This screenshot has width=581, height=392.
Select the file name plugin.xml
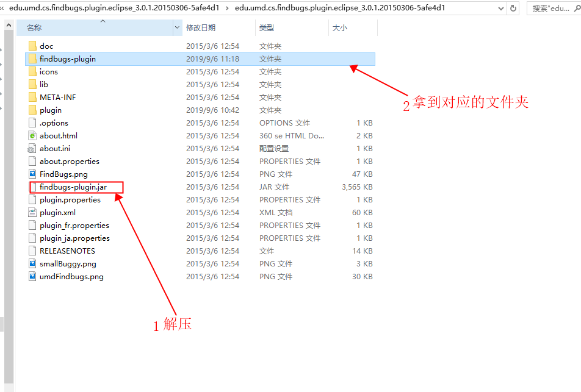click(57, 213)
